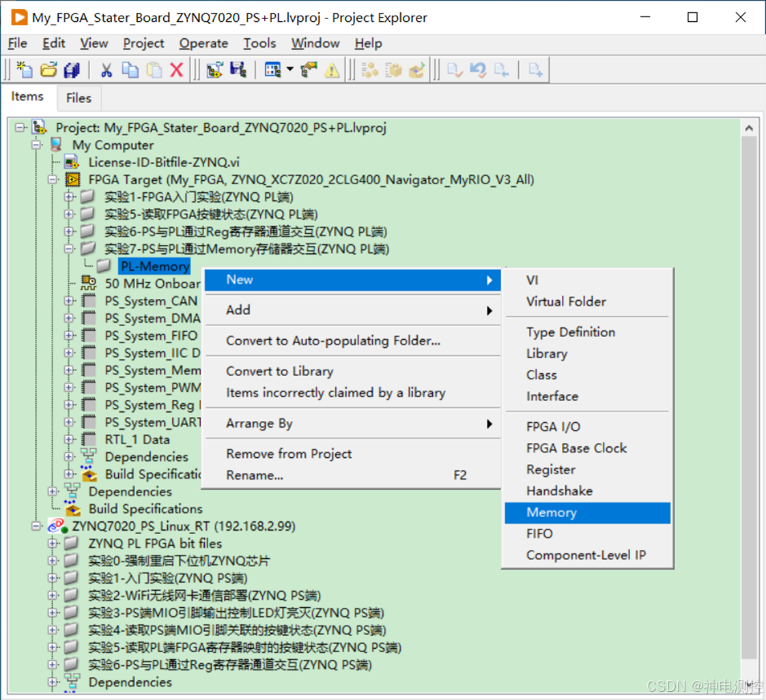Screen dimensions: 766x700
Task: Open the Operate menu
Action: click(x=203, y=44)
